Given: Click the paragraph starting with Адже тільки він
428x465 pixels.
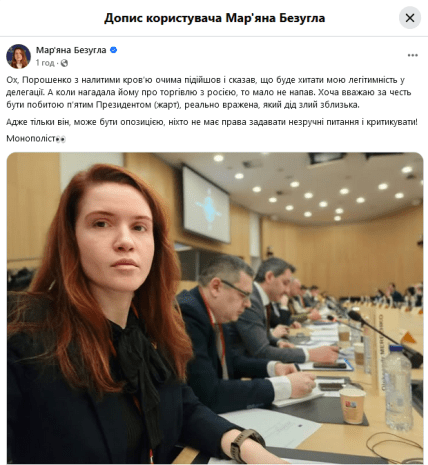Looking at the screenshot, I should pyautogui.click(x=212, y=122).
